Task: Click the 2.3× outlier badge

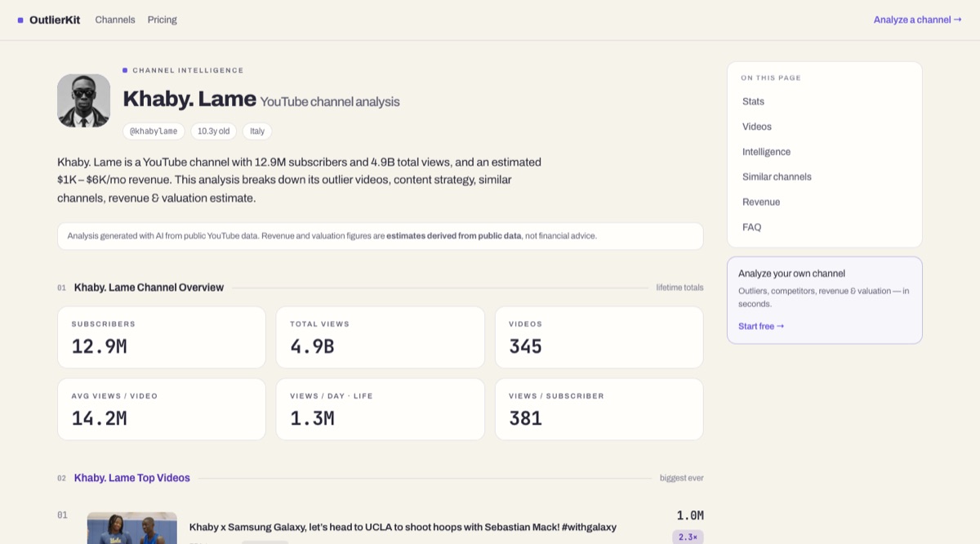Action: coord(688,537)
